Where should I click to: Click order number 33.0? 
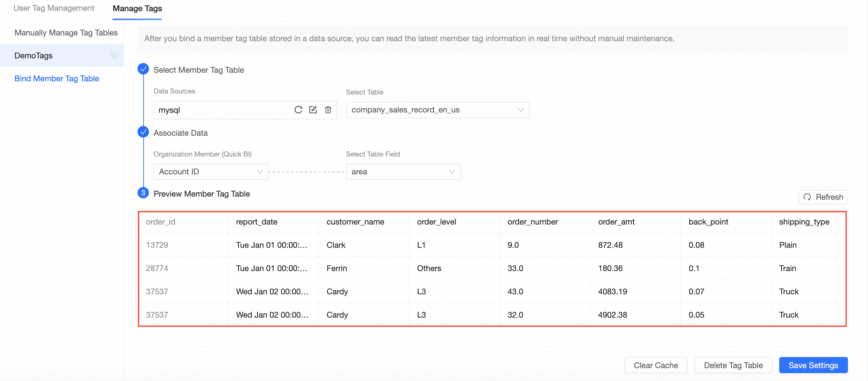click(x=515, y=269)
